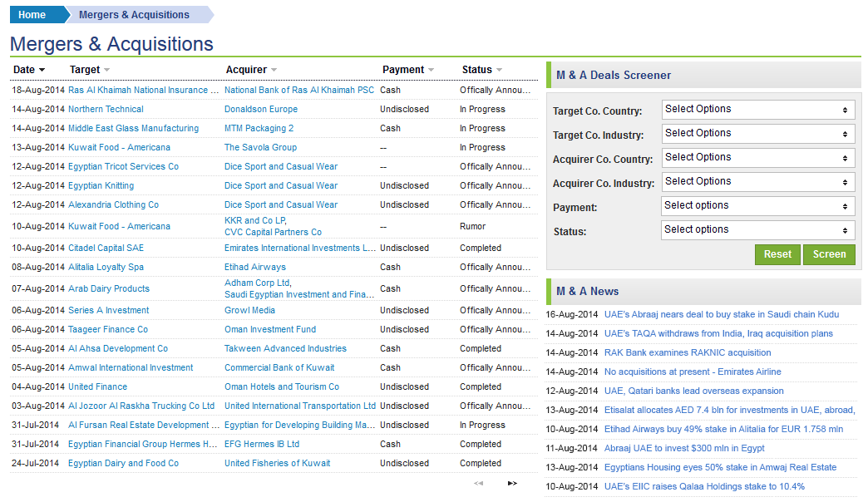The image size is (868, 502).
Task: Sort table by Status header
Action: coord(477,70)
